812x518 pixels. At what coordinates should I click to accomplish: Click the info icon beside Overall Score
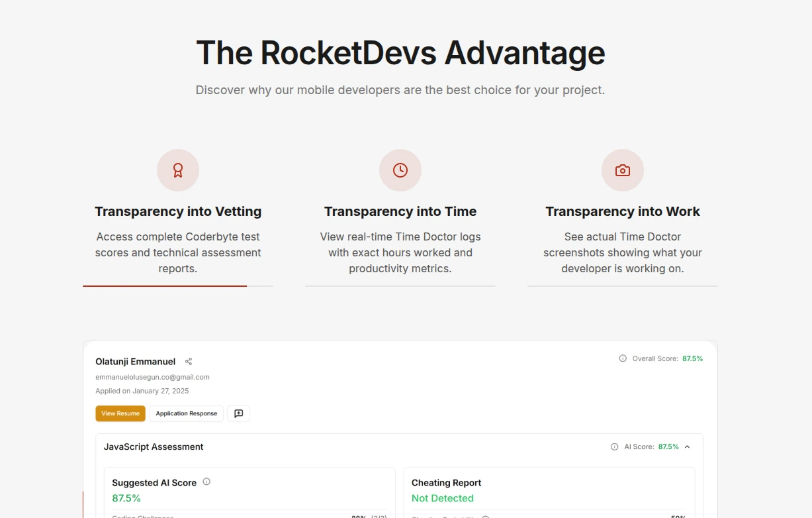click(x=623, y=358)
